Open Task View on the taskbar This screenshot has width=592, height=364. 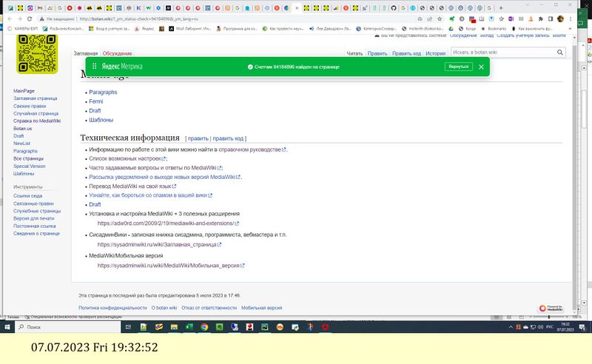tap(128, 327)
